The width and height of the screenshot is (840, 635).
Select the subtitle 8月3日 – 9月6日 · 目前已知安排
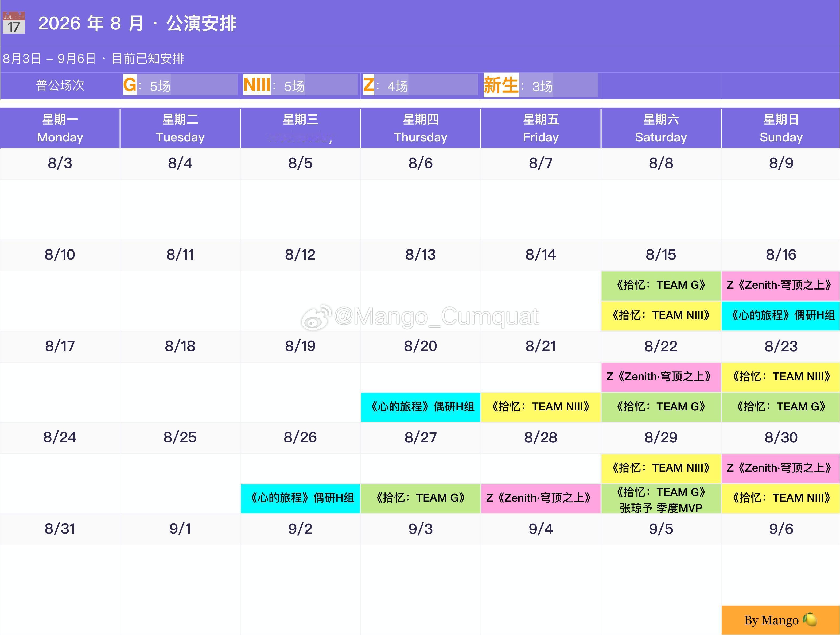[94, 59]
